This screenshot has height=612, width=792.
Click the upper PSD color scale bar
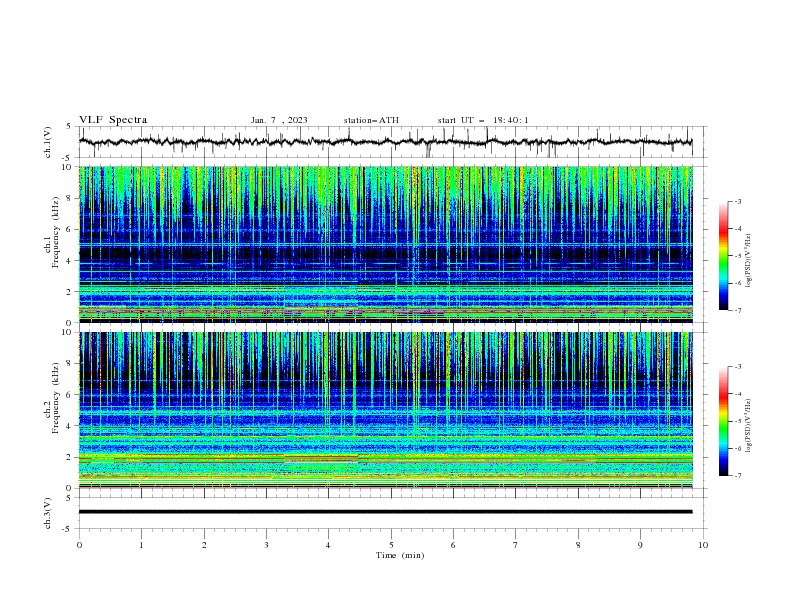(723, 256)
